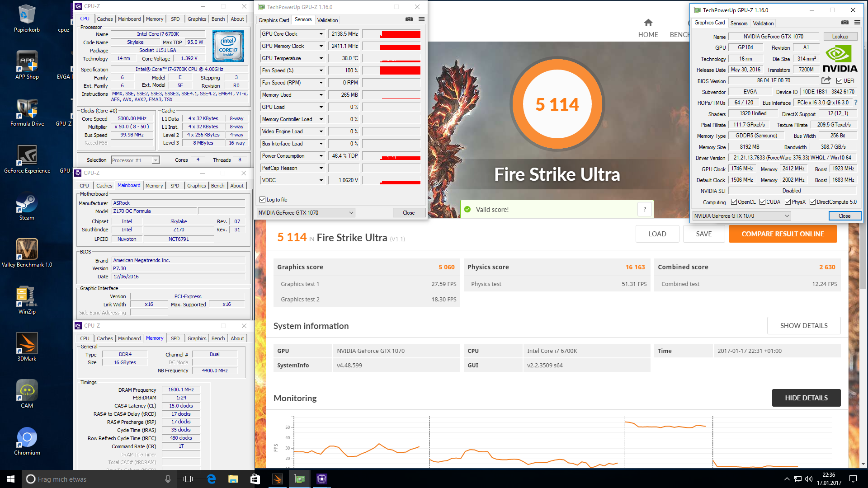Click the Windows Start button
Viewport: 868px width, 488px height.
pyautogui.click(x=11, y=479)
